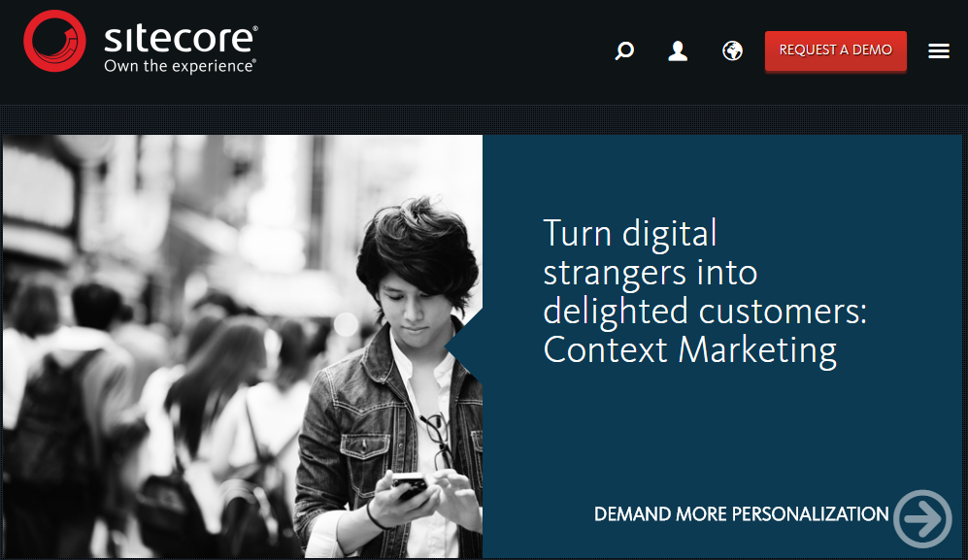The image size is (968, 560).
Task: Click the smartphone in the man's hands
Action: (410, 485)
